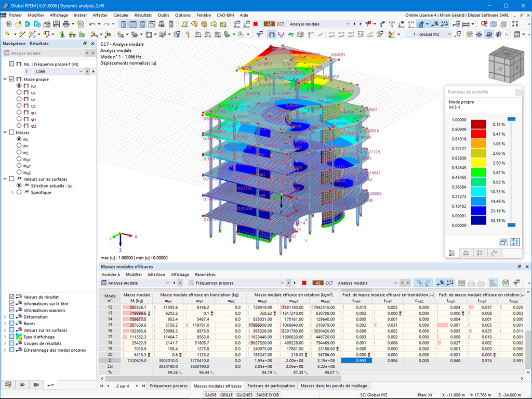
Task: Select the mY masses radio button
Action: click(x=19, y=145)
